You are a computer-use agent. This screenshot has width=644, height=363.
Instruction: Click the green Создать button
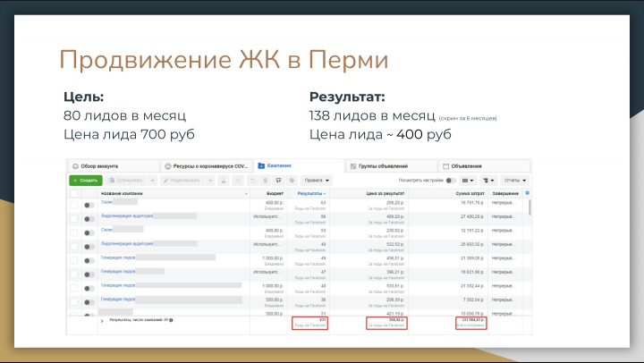click(86, 181)
